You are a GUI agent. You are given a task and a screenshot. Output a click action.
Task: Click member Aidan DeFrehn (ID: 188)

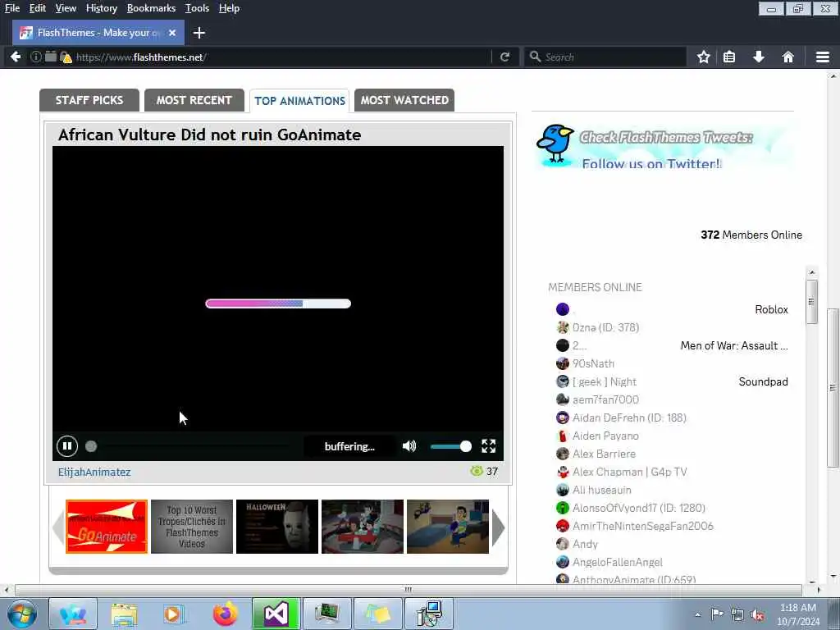point(629,418)
